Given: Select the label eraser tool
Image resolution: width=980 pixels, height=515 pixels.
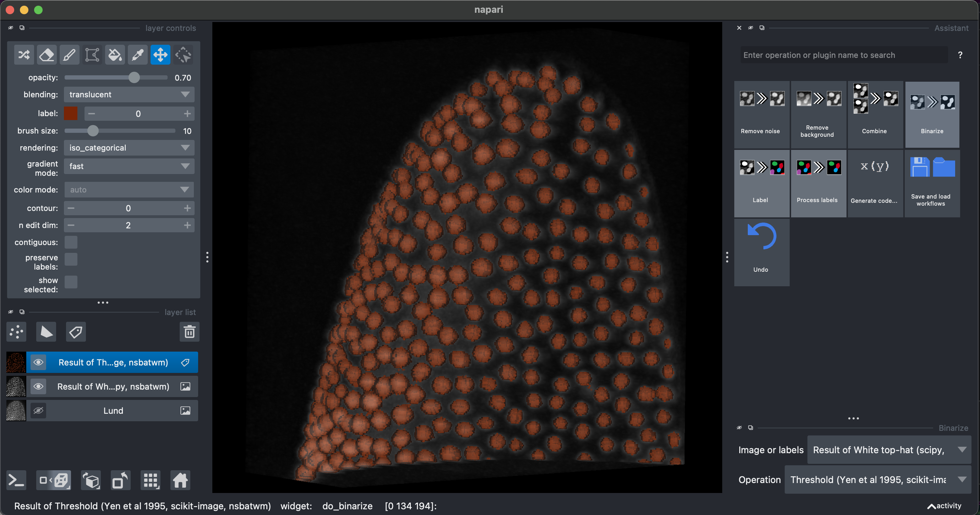Looking at the screenshot, I should [x=47, y=55].
